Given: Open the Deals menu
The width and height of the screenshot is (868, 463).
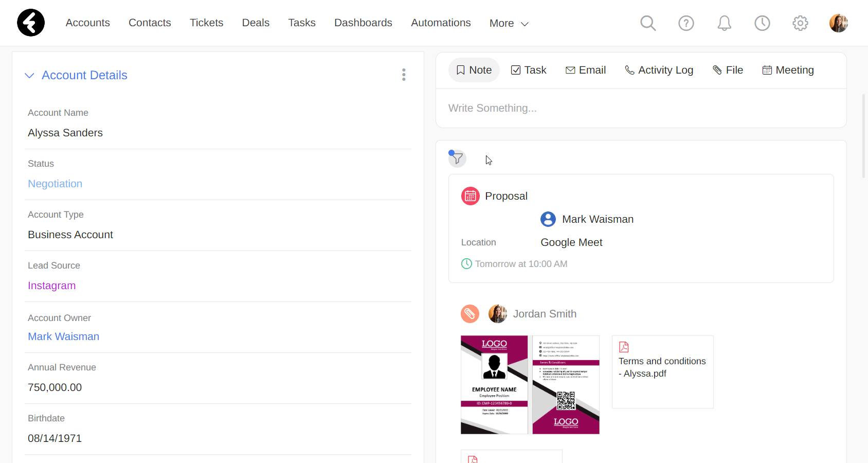Looking at the screenshot, I should 256,23.
